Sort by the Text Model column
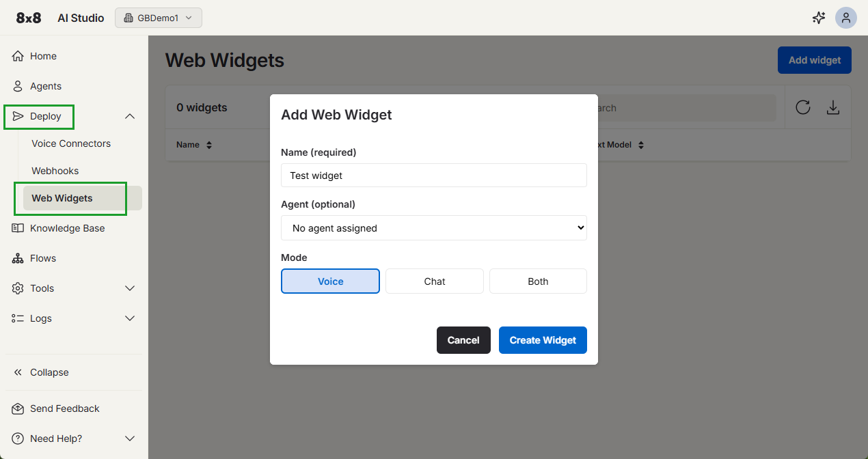 pyautogui.click(x=620, y=145)
